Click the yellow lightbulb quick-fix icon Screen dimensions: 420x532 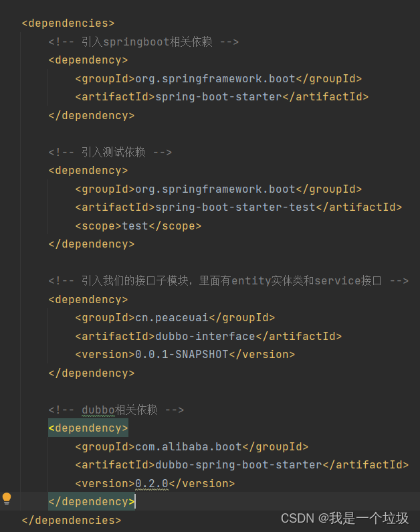7,499
